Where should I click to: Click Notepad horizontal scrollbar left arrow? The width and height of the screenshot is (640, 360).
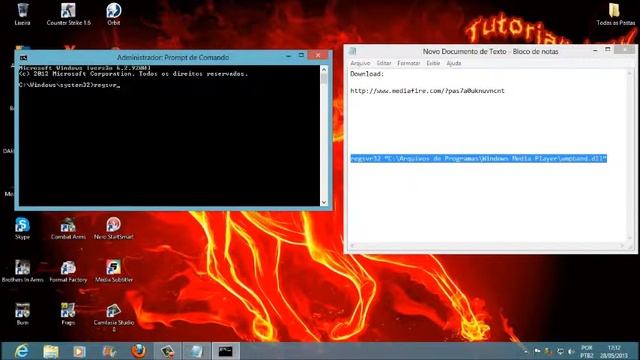coord(352,245)
